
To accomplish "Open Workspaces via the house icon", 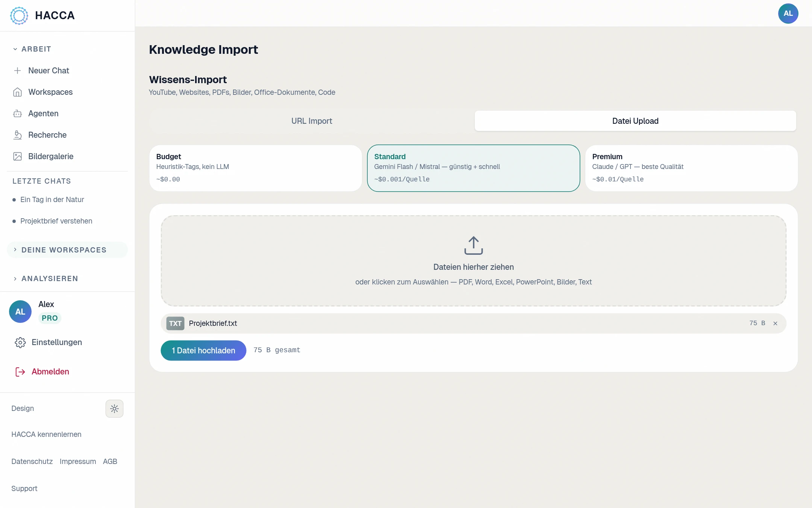I will 17,92.
